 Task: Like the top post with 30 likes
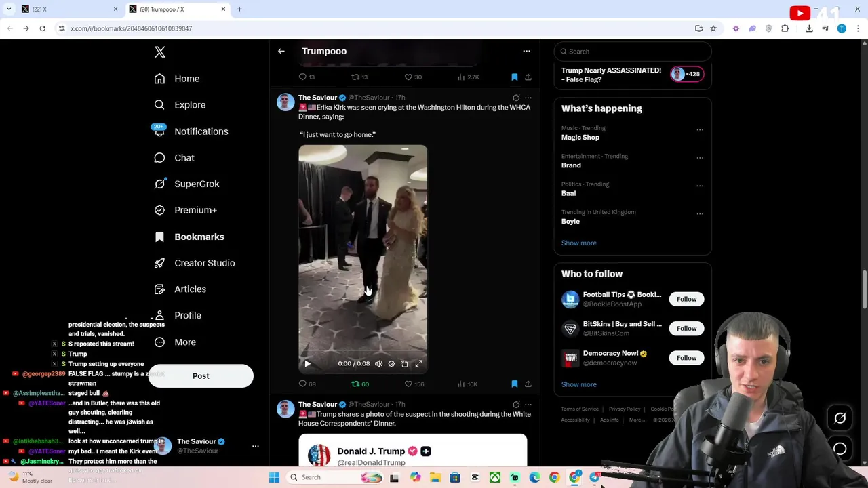coord(413,77)
